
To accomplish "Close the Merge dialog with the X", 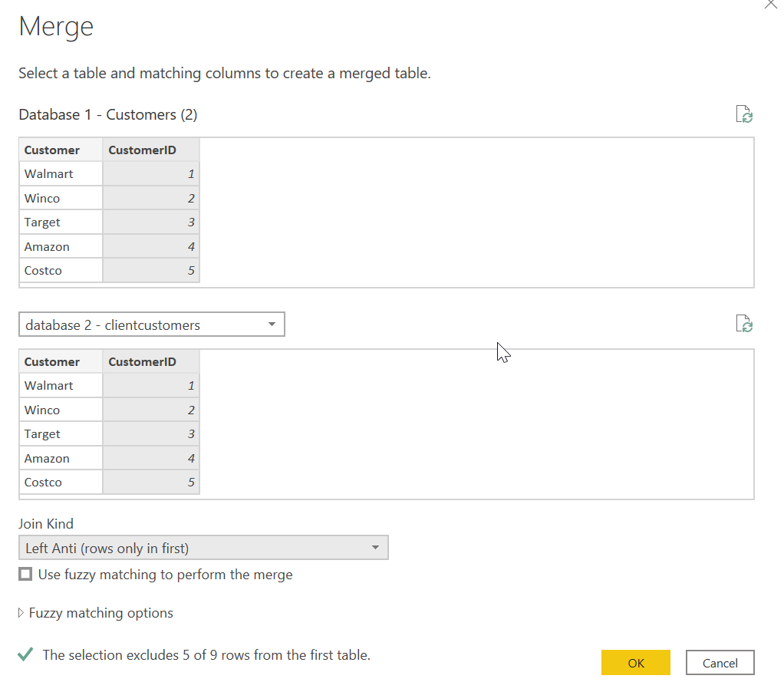I will tap(770, 5).
